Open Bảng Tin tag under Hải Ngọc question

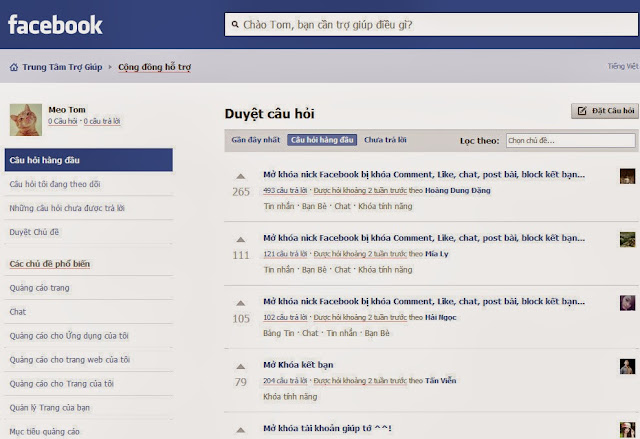[279, 333]
